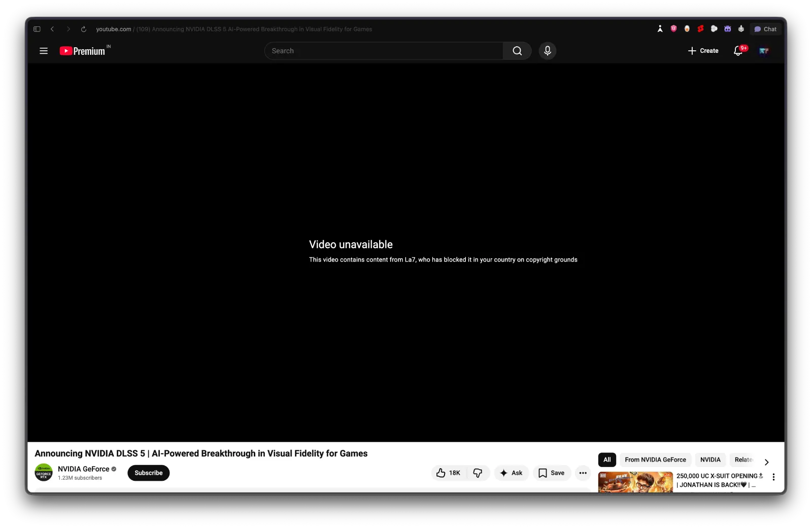
Task: Select the From NVIDIA GeForce filter chip
Action: pos(655,459)
